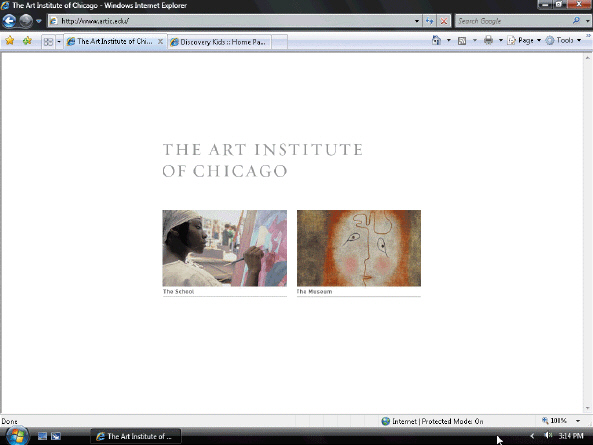Open the Page menu
593x445 pixels.
coord(525,40)
